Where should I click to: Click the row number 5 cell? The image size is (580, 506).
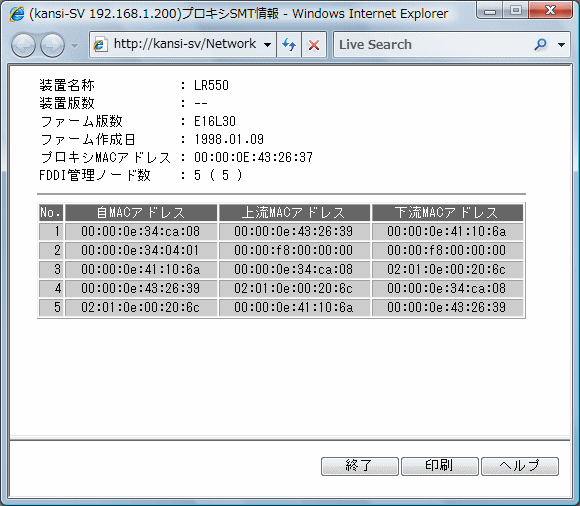click(x=51, y=307)
